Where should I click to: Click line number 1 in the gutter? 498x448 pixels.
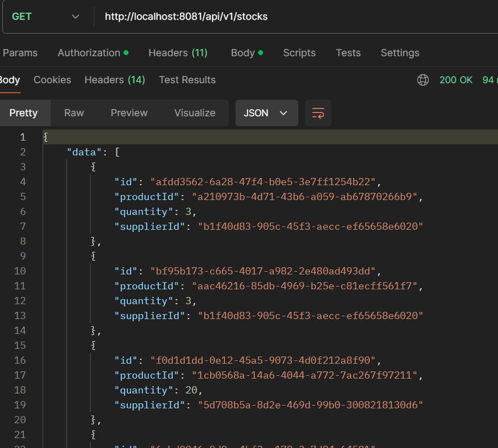click(23, 137)
